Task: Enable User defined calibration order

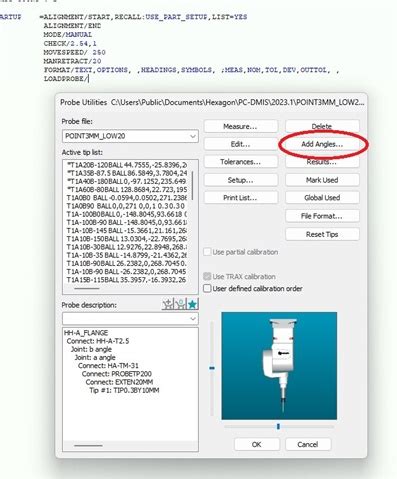Action: point(207,288)
